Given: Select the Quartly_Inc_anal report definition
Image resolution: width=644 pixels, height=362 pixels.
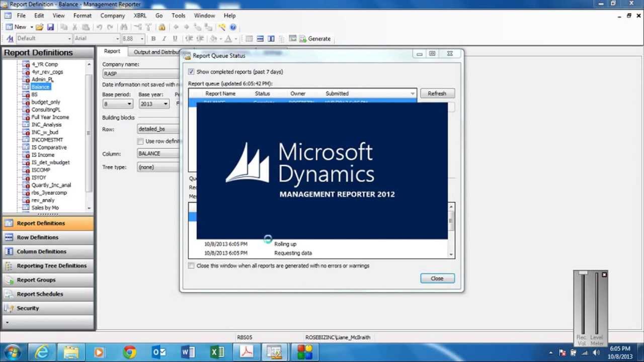Looking at the screenshot, I should 51,185.
